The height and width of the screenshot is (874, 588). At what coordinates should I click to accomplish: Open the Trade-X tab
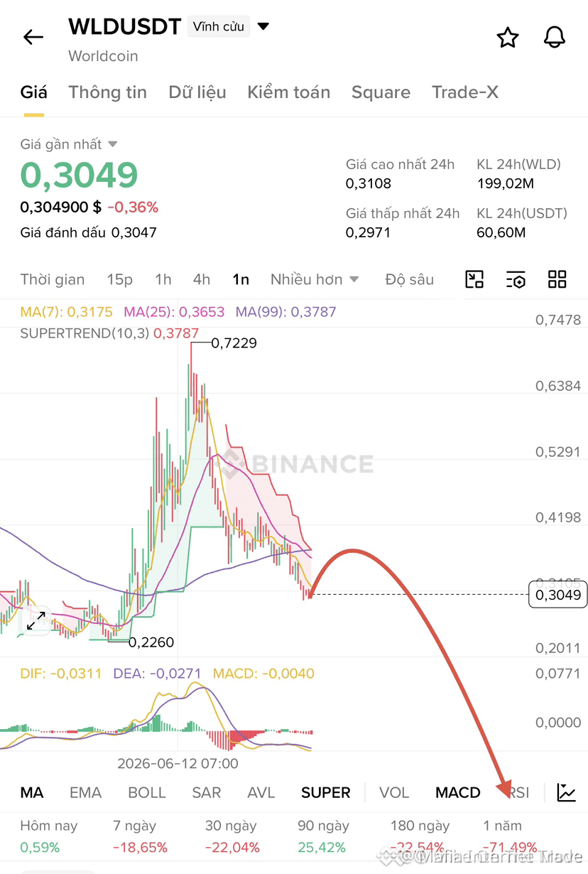pyautogui.click(x=465, y=92)
